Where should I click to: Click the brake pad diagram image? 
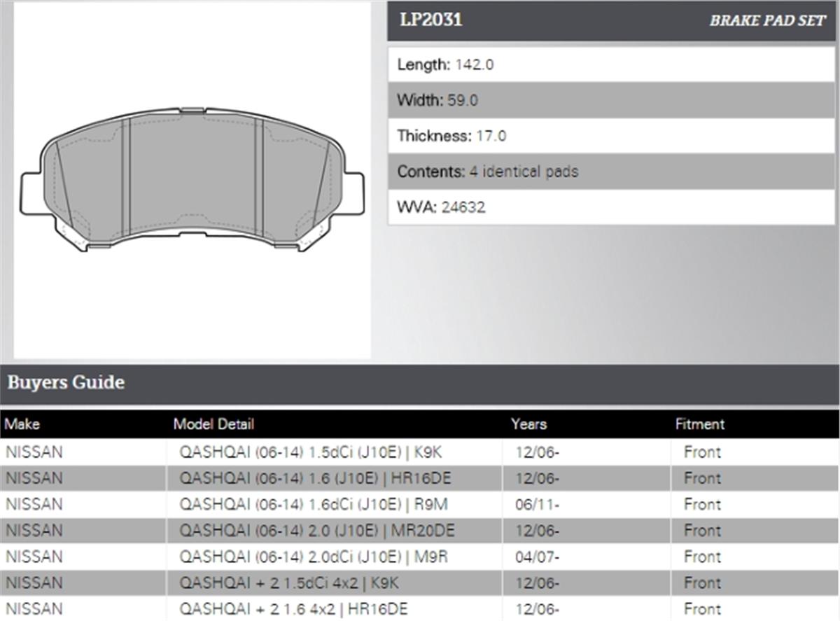click(192, 181)
